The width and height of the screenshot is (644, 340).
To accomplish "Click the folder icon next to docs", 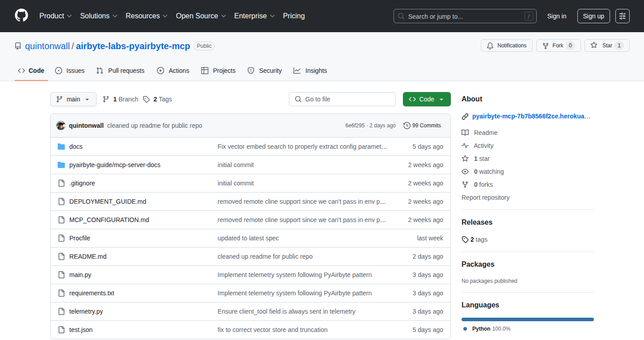I will point(61,147).
